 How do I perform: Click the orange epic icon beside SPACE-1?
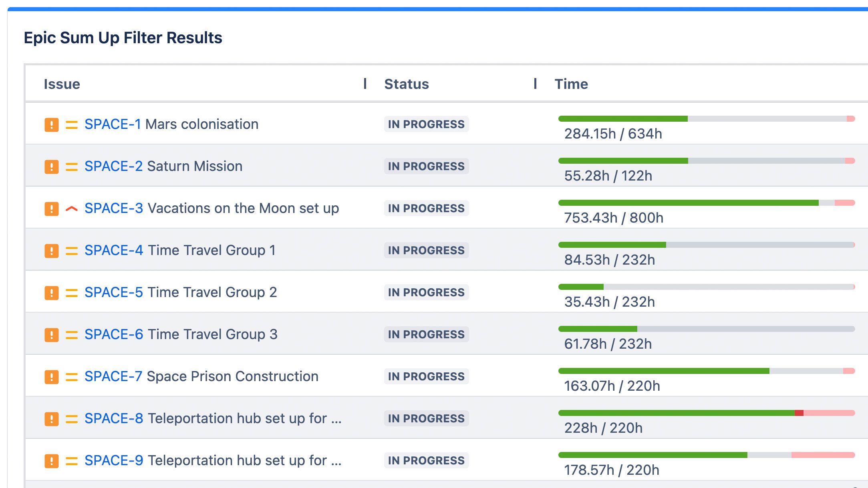(x=52, y=125)
